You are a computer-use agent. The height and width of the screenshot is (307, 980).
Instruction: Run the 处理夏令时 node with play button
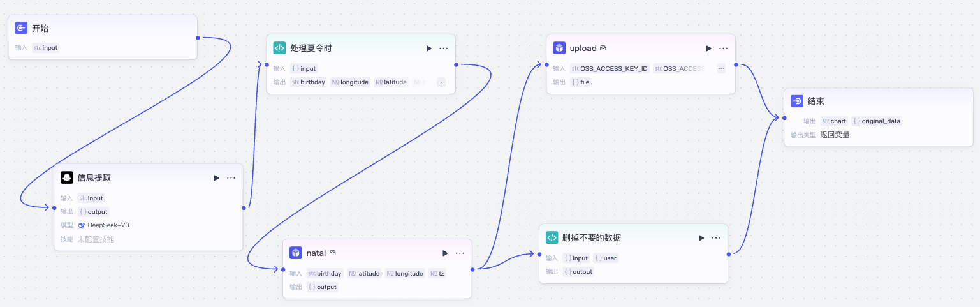pyautogui.click(x=429, y=48)
